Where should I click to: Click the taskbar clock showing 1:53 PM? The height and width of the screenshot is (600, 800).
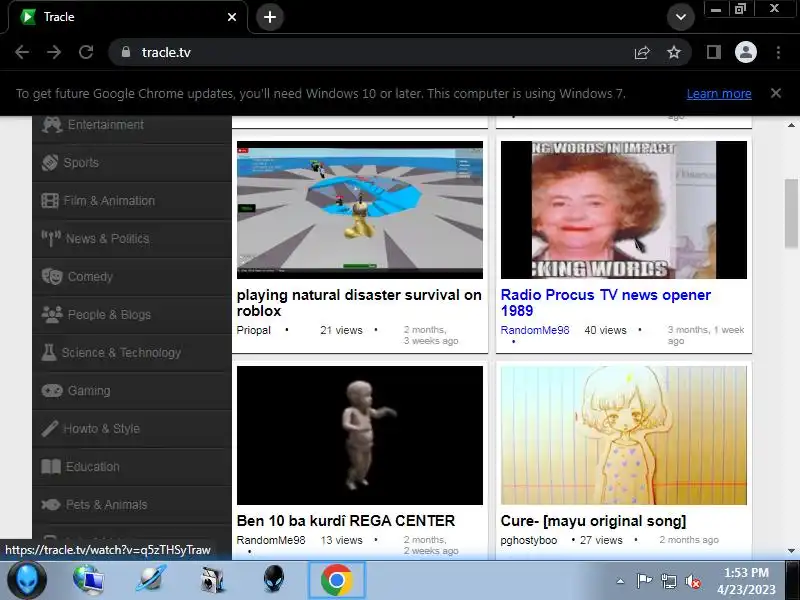point(746,581)
